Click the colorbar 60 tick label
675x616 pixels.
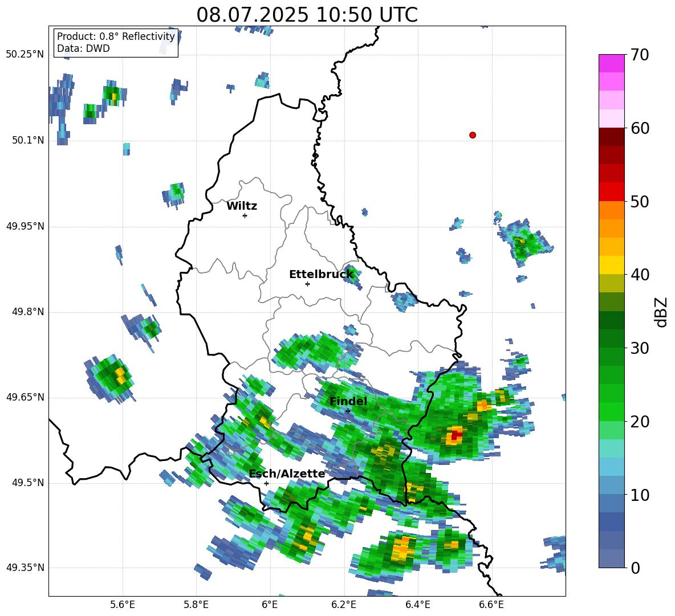(640, 128)
